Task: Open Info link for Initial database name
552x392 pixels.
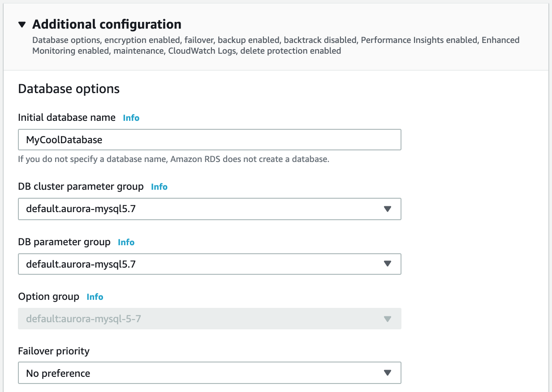Action: coord(131,118)
